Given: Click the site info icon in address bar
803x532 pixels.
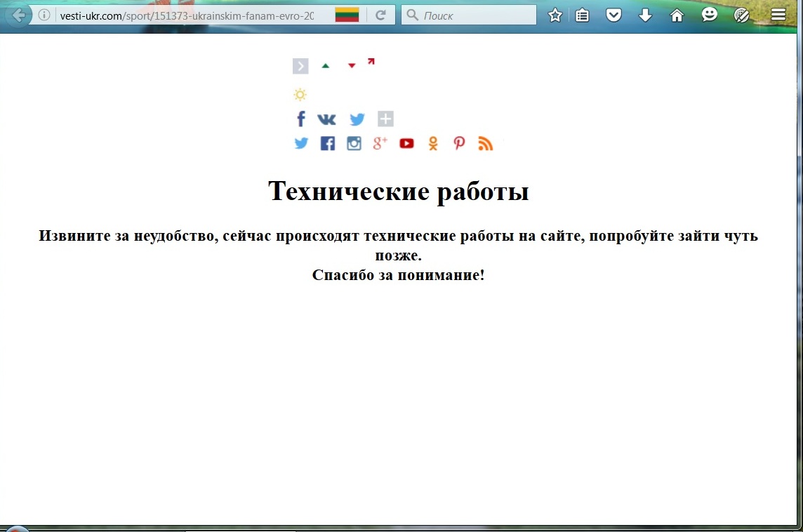Looking at the screenshot, I should [x=44, y=15].
